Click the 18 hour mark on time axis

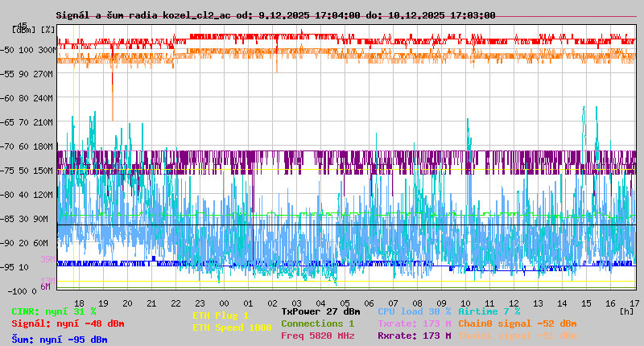tap(79, 303)
